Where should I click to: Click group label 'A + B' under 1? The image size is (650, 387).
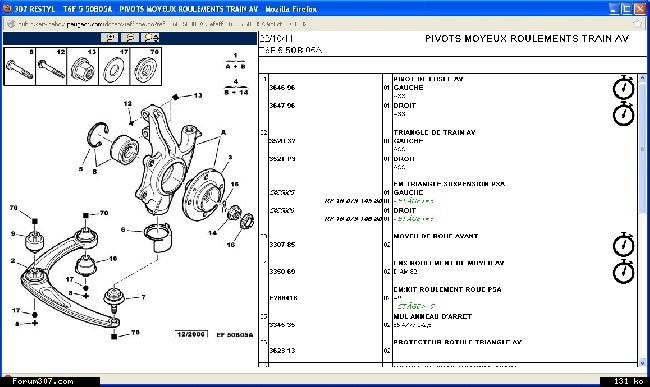click(x=235, y=66)
